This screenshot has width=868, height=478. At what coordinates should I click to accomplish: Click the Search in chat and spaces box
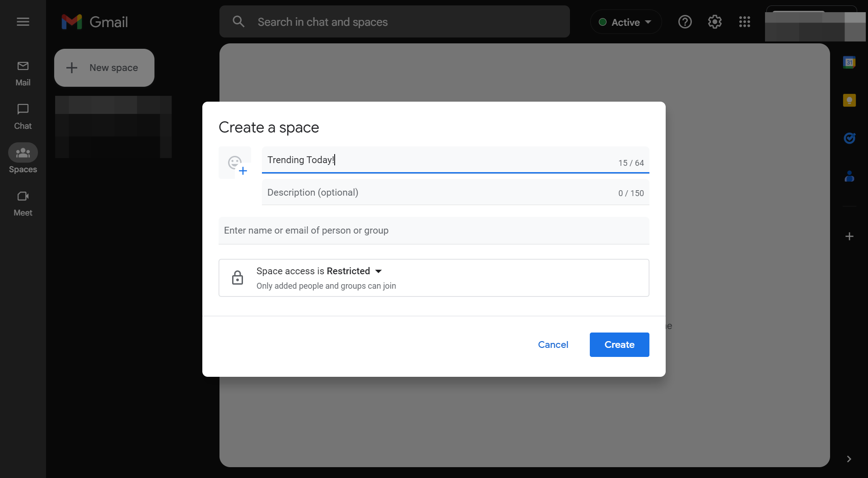pyautogui.click(x=395, y=22)
